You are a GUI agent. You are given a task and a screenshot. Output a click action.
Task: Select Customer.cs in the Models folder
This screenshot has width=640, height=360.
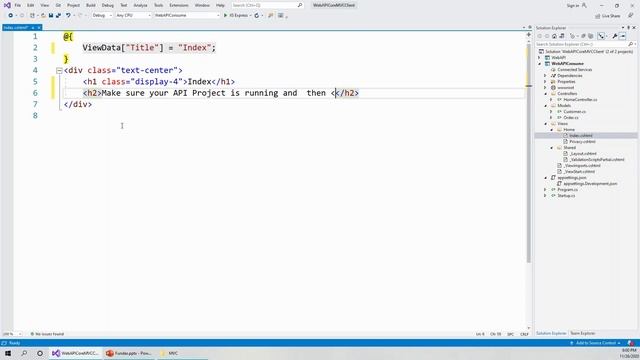575,111
